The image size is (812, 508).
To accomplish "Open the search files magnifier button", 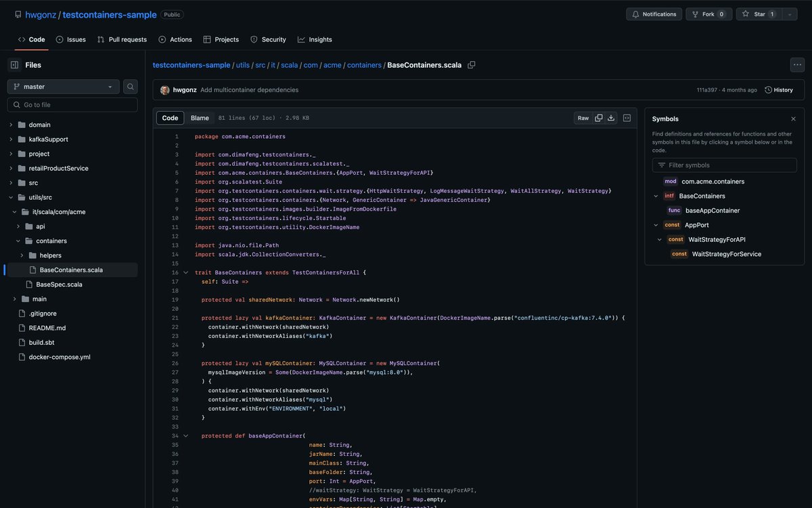I will pyautogui.click(x=130, y=87).
